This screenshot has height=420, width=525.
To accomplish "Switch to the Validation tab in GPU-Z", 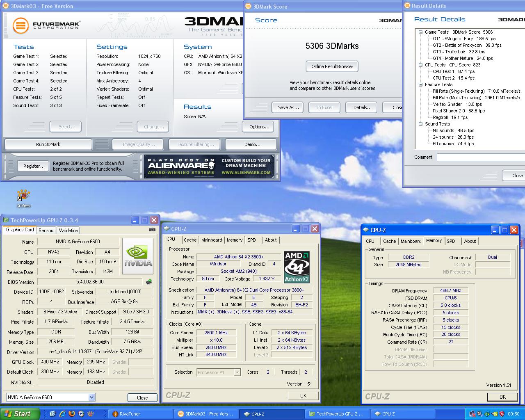I will click(x=68, y=231).
